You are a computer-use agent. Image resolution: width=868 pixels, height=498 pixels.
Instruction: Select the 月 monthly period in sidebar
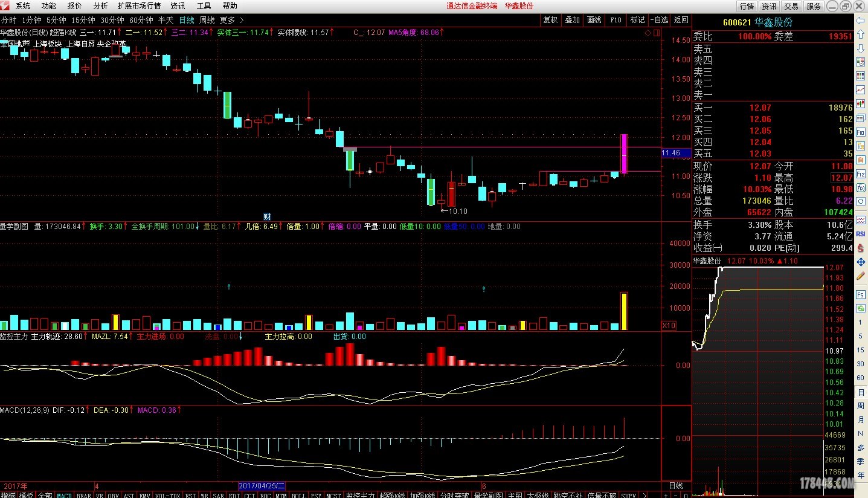tap(861, 420)
